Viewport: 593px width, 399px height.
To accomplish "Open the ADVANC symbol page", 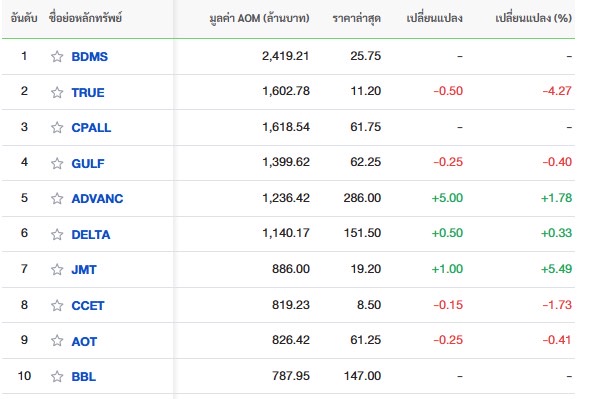I will [x=97, y=199].
